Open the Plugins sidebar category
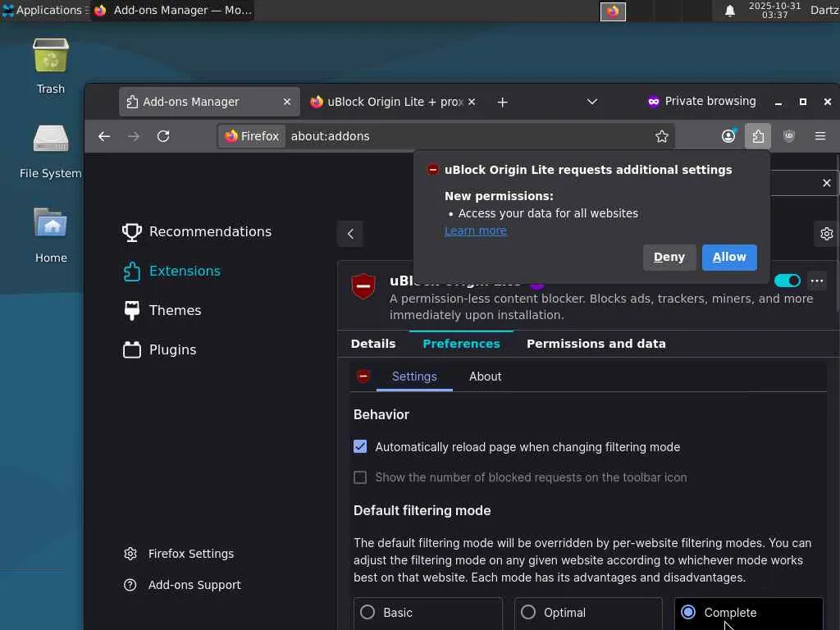Image resolution: width=840 pixels, height=630 pixels. 160,349
